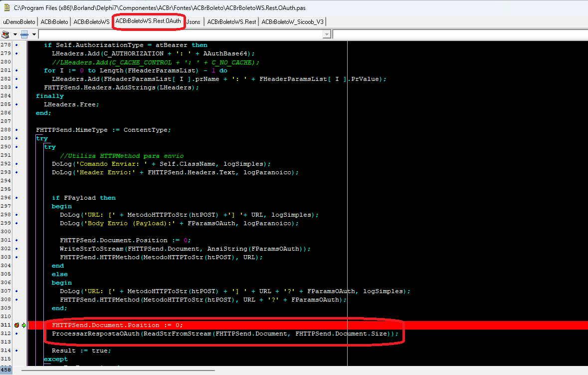Click the 458 line indicator at bottom left
Viewport: 588px width, 375px height.
point(6,370)
